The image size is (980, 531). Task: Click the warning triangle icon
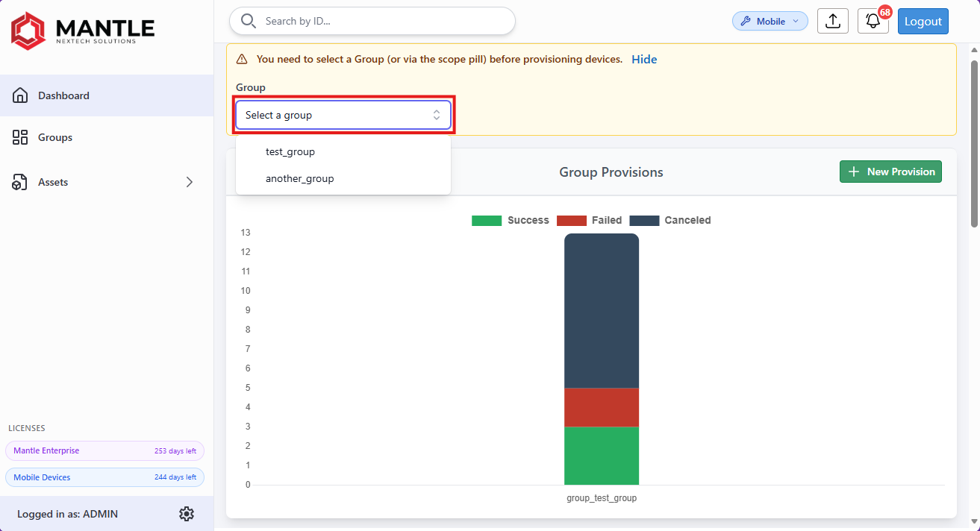[242, 59]
